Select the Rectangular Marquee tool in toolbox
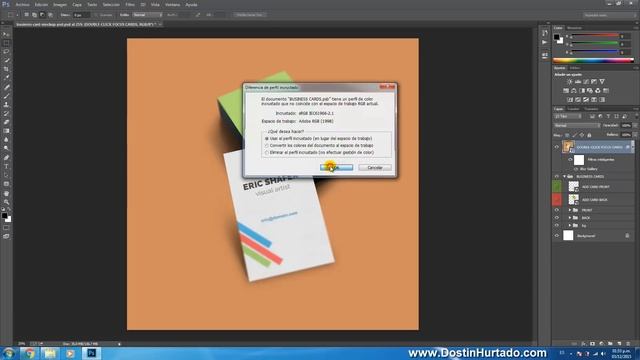 [6, 43]
